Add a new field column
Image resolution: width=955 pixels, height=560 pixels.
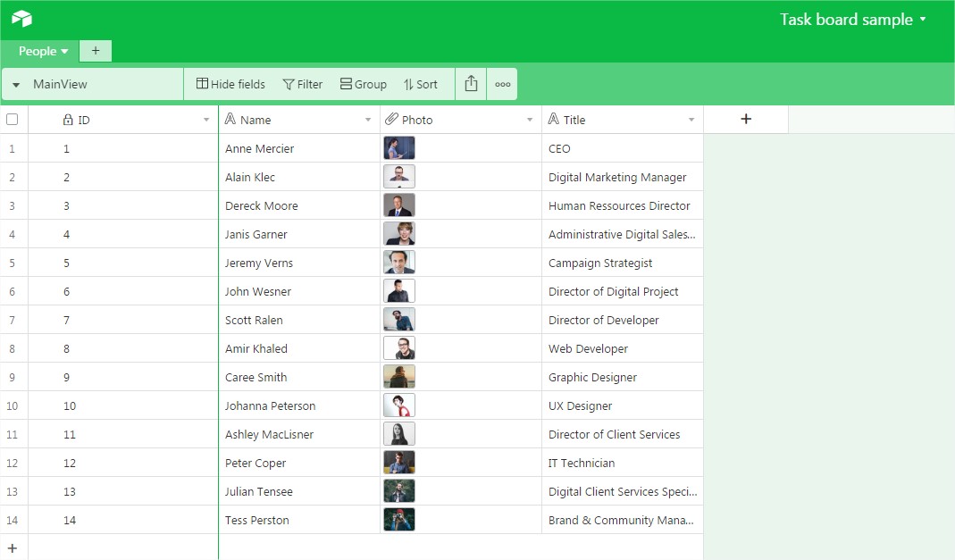coord(746,119)
